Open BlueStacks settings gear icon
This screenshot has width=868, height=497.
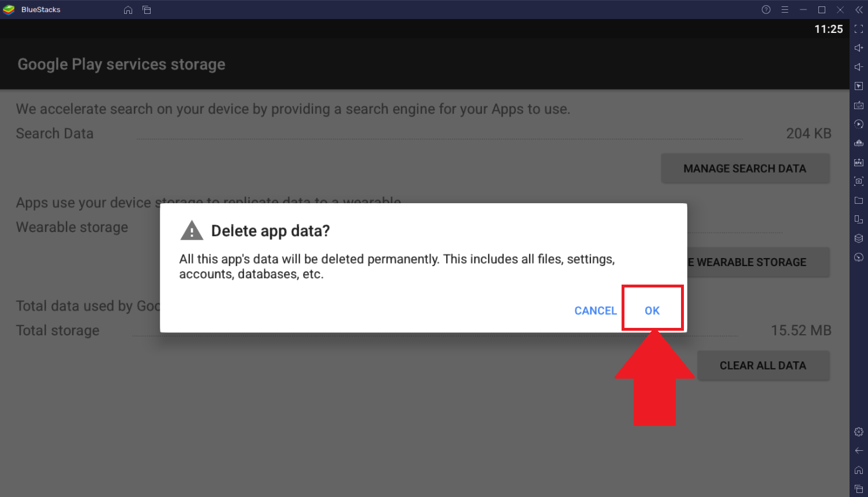tap(859, 432)
